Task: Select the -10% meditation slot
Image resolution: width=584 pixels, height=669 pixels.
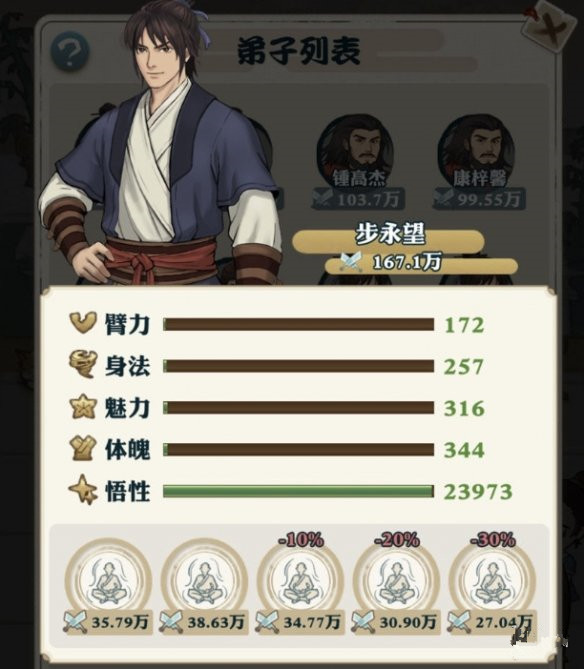Action: pyautogui.click(x=300, y=587)
